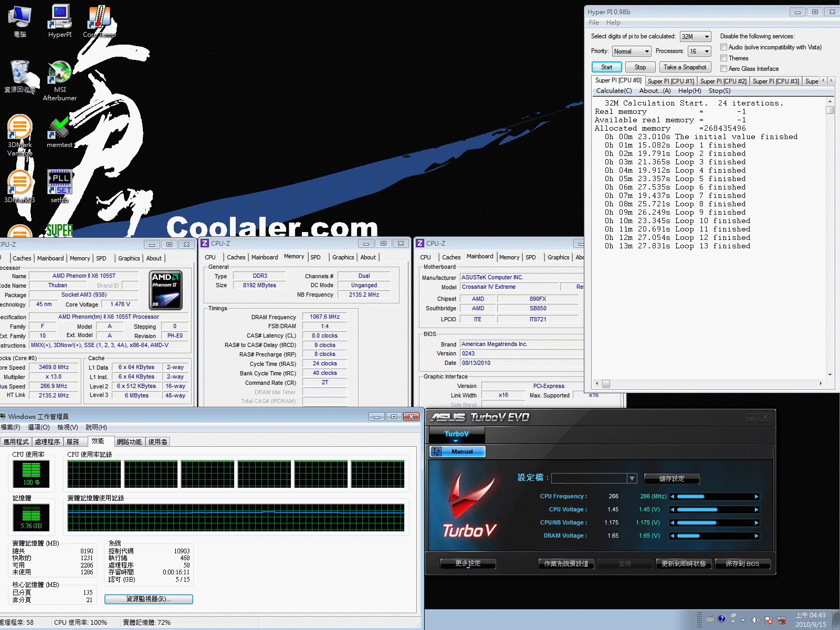Image resolution: width=840 pixels, height=630 pixels.
Task: Expand the 設定檔 profile dropdown in TurboV
Action: pos(632,478)
